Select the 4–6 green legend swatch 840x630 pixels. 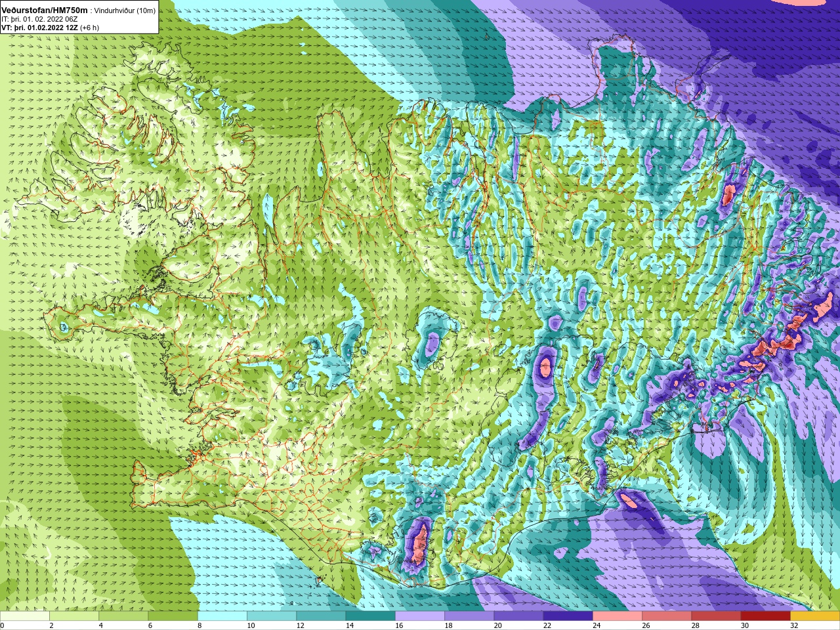123,616
